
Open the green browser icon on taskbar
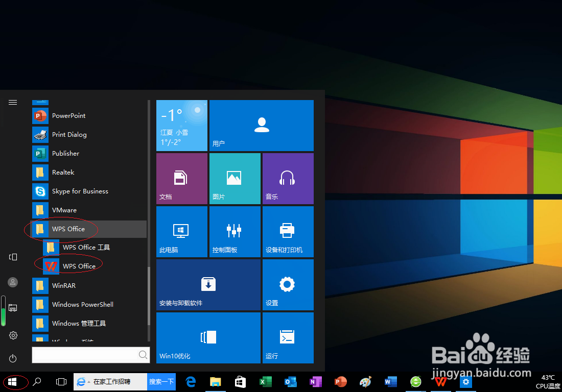[416, 382]
